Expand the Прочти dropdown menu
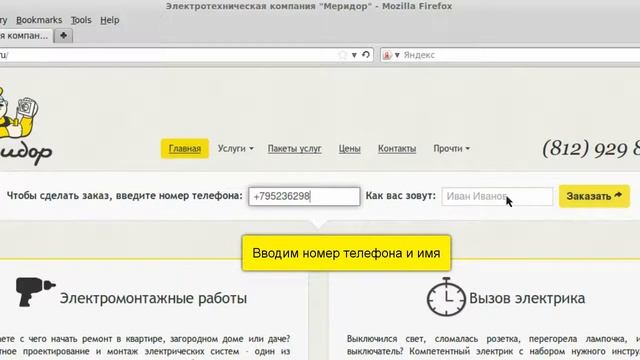Screen dimensions: 640x360 (x=451, y=149)
